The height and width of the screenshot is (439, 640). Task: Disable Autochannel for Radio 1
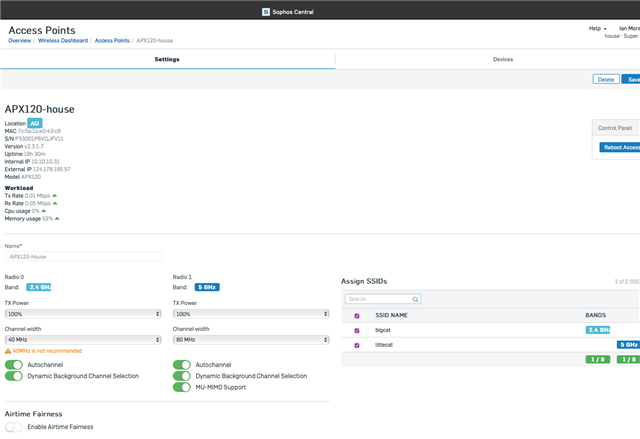pos(182,365)
